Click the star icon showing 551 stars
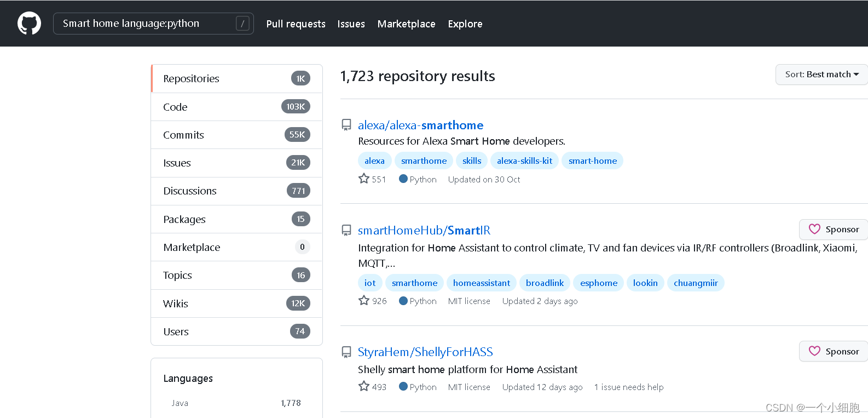Screen dimensions: 868x418 [x=364, y=179]
